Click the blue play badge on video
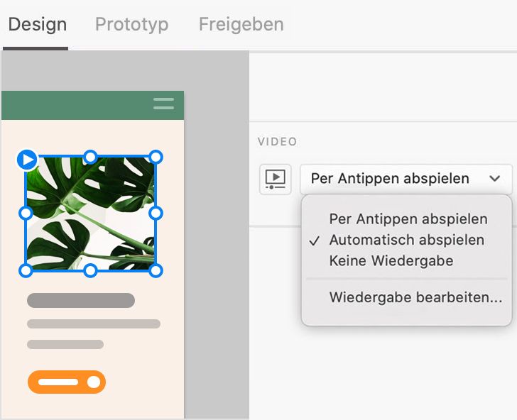Screen dimensions: 517x420 click(x=27, y=160)
